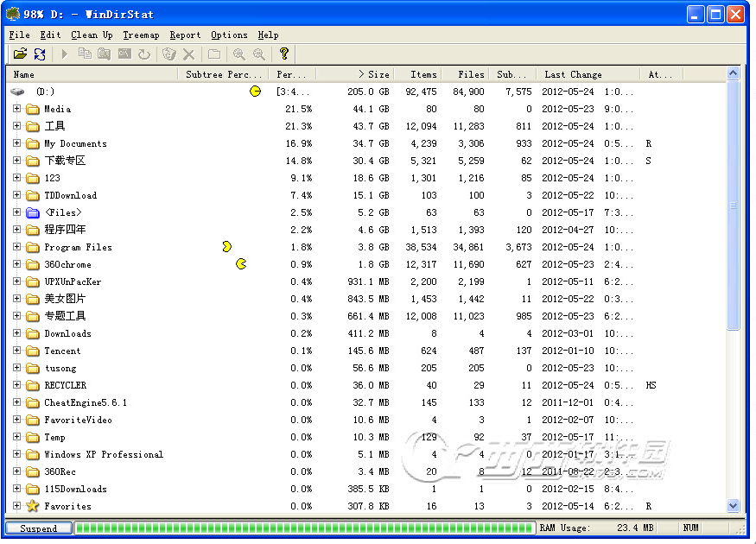Select the Windows XP Professional row
The width and height of the screenshot is (756, 544).
click(x=366, y=454)
